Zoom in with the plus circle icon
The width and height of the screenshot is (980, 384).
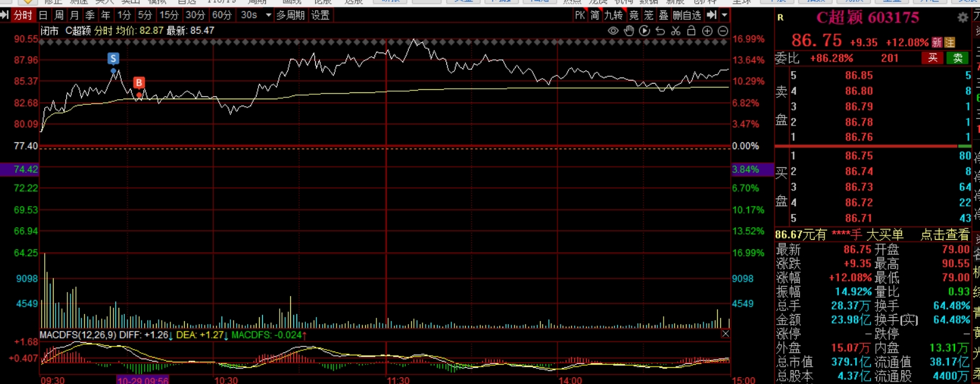[x=707, y=31]
